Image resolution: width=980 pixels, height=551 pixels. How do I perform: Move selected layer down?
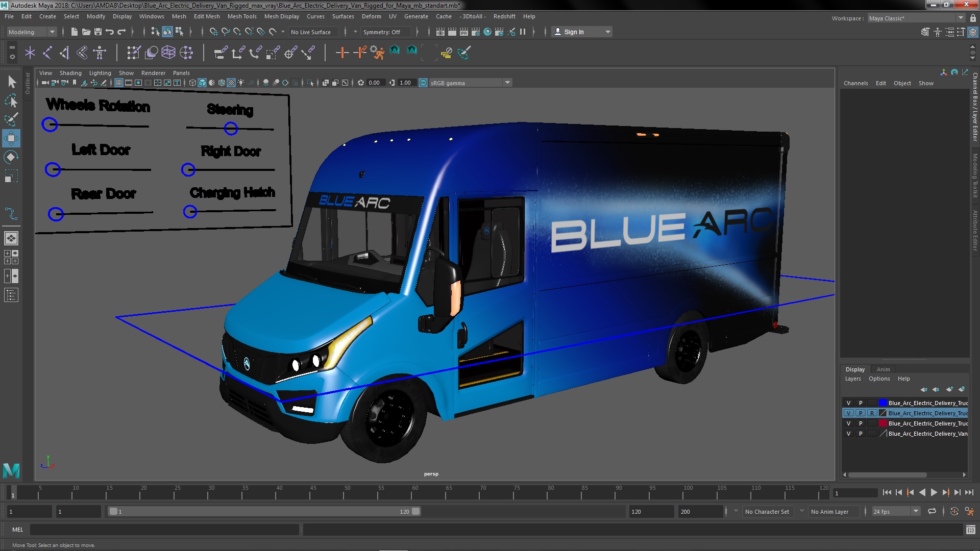936,389
